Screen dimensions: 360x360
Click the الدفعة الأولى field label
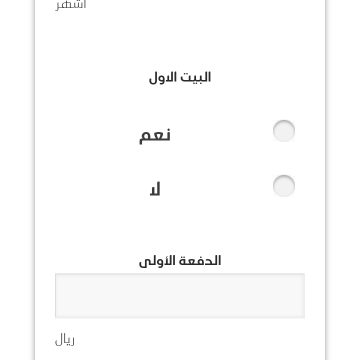click(180, 261)
